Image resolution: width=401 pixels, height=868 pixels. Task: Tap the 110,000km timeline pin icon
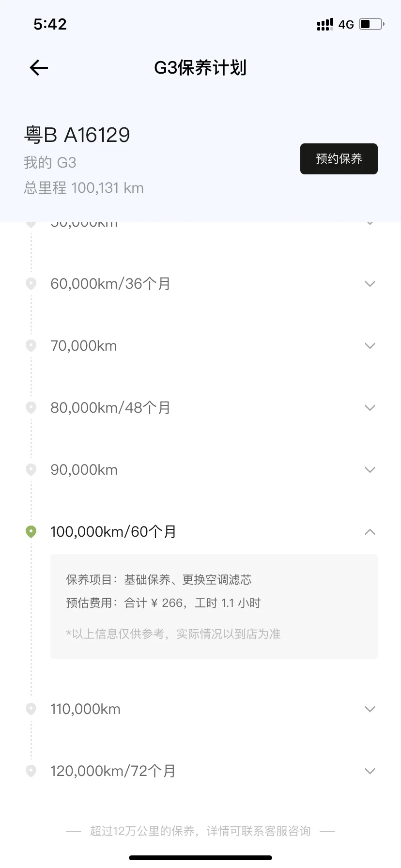[31, 709]
